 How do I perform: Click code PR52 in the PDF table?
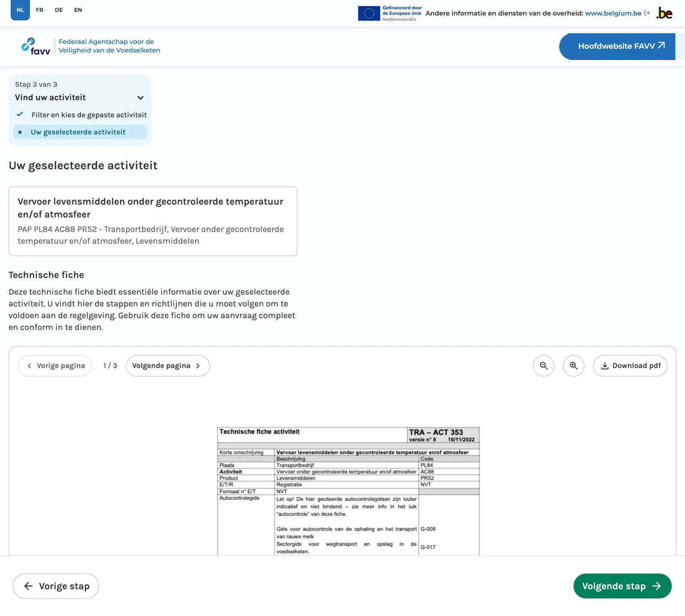[427, 478]
